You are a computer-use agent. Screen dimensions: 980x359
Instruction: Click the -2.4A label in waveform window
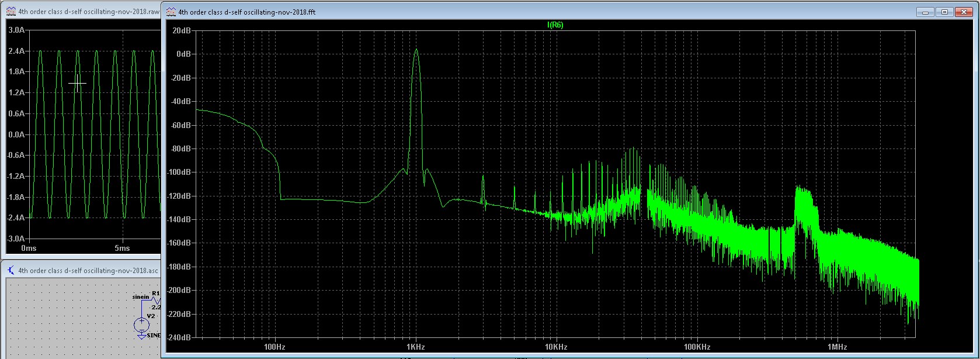16,218
